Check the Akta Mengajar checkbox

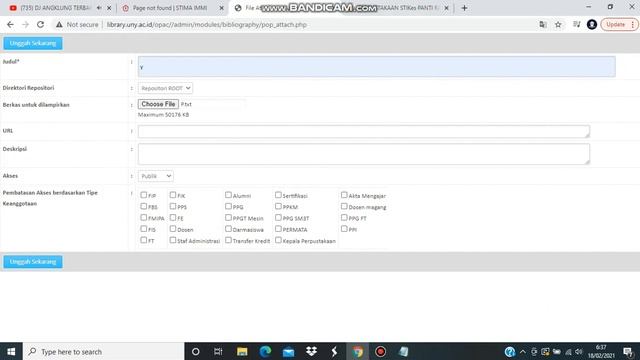click(x=344, y=195)
